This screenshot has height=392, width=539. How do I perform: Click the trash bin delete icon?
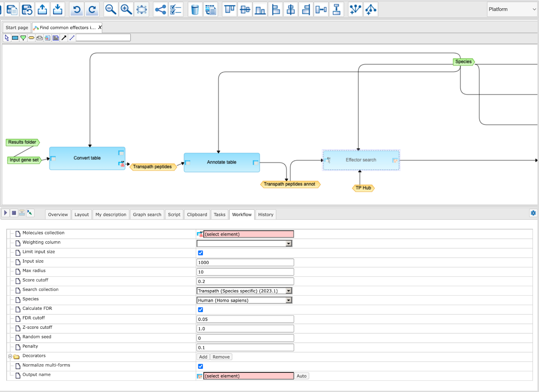pyautogui.click(x=195, y=9)
